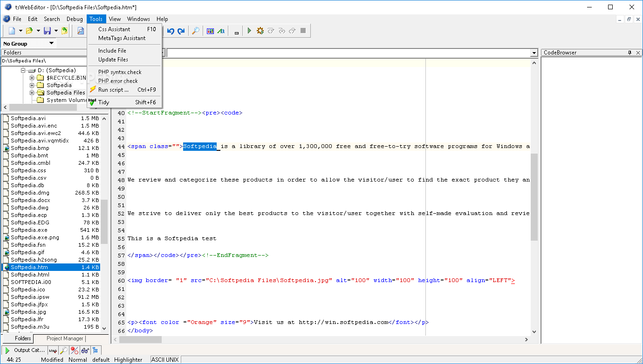The image size is (643, 364).
Task: Choose PHP syntax check entry
Action: click(x=124, y=72)
